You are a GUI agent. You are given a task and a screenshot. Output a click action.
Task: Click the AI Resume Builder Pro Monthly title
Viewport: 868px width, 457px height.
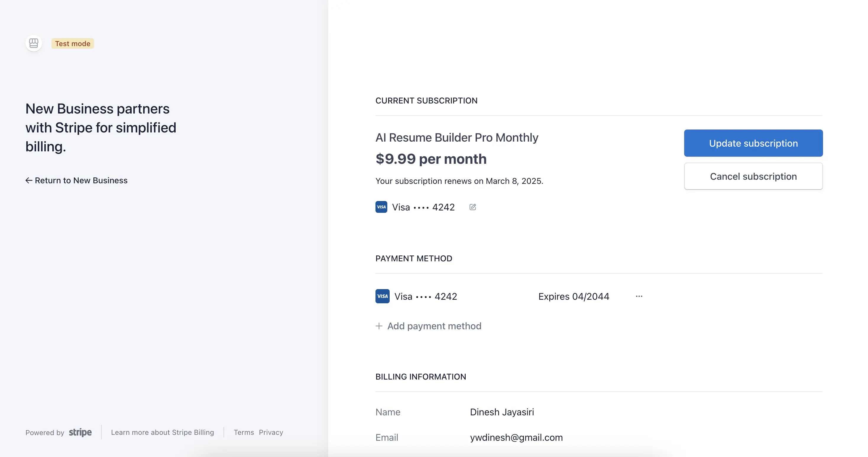tap(457, 137)
